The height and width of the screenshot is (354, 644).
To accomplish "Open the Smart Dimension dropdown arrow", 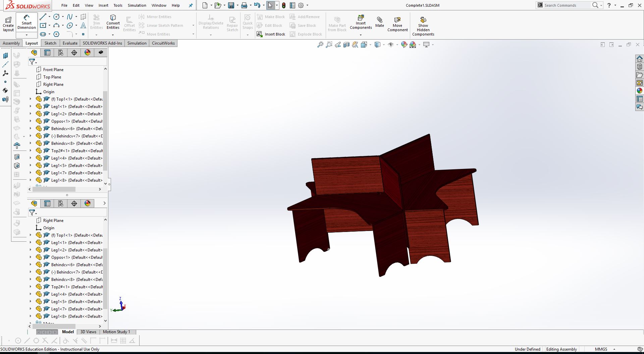I will [26, 35].
